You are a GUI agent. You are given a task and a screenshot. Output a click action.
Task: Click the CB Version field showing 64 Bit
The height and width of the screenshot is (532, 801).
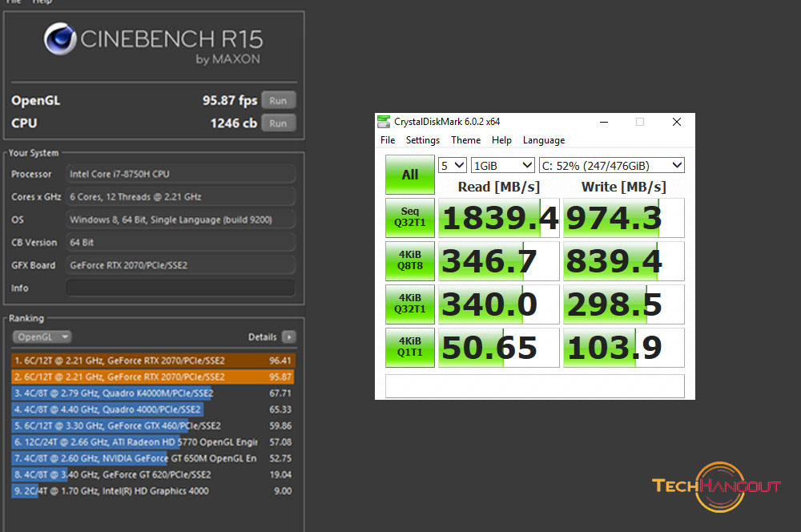point(180,242)
